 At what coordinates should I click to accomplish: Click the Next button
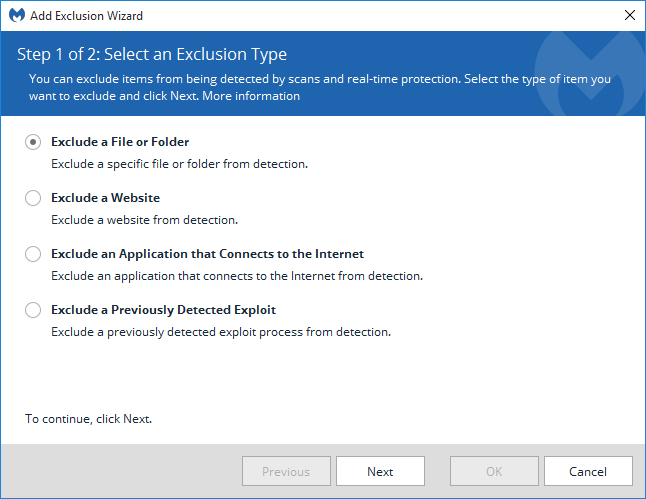tap(380, 471)
